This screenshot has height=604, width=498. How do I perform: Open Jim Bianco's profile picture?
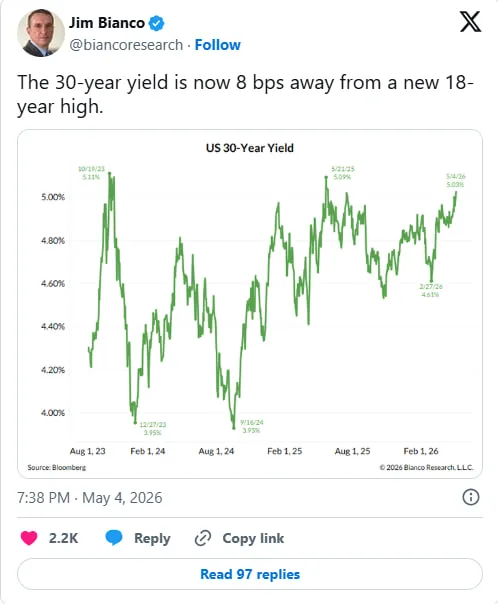tap(41, 33)
